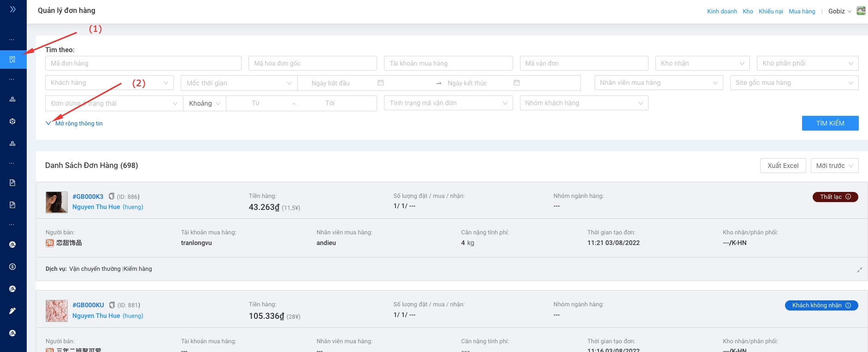This screenshot has height=352, width=868.
Task: Open order management icon in sidebar
Action: (x=12, y=60)
